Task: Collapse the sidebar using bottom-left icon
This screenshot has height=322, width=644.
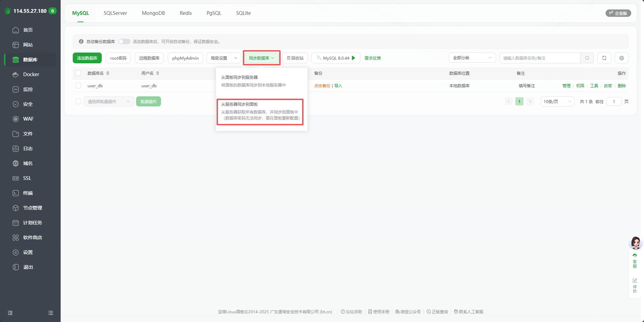Action: click(x=10, y=313)
